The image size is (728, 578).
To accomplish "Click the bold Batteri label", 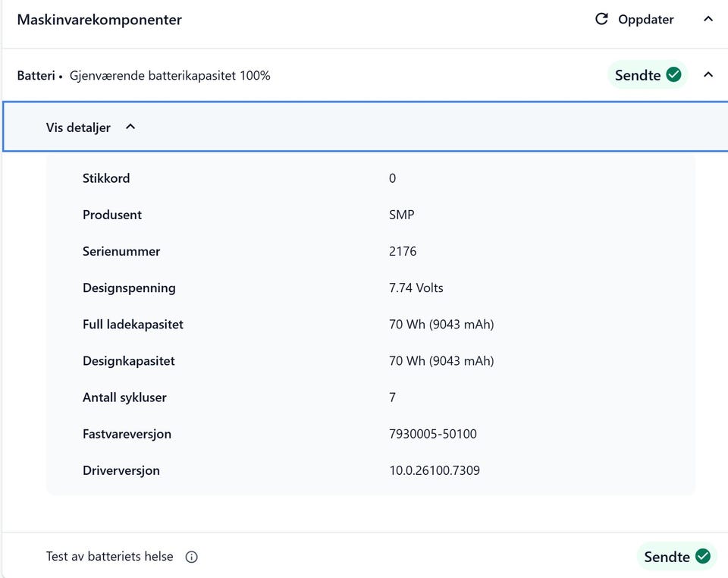I will click(36, 76).
